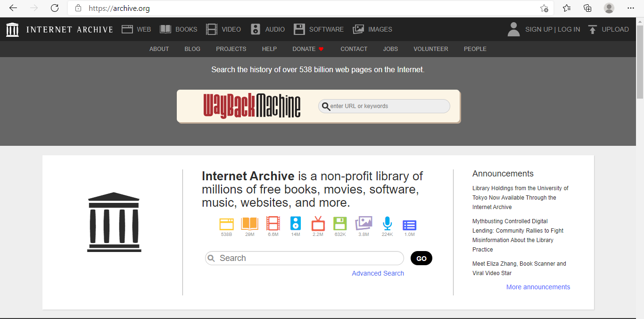Open the Jobs link

tap(390, 49)
